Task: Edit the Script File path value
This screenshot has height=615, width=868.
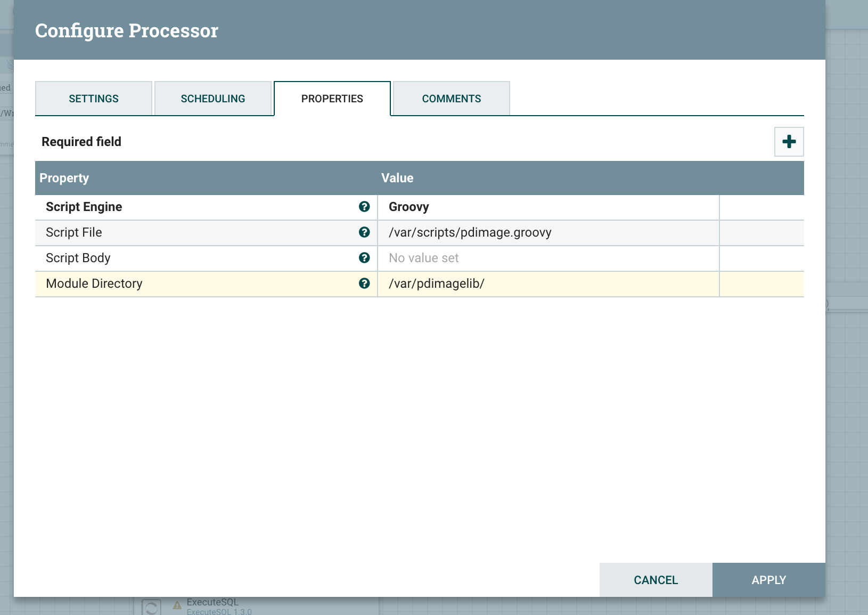Action: [x=547, y=232]
